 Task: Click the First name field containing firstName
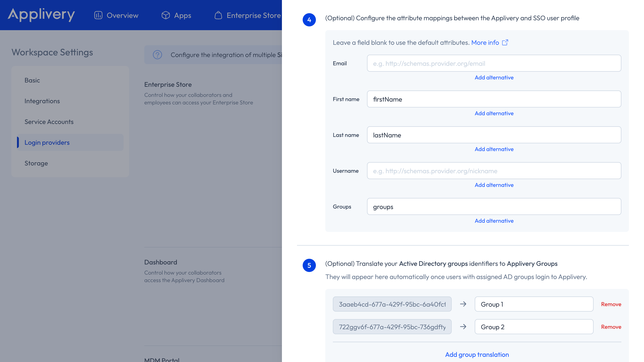click(494, 99)
